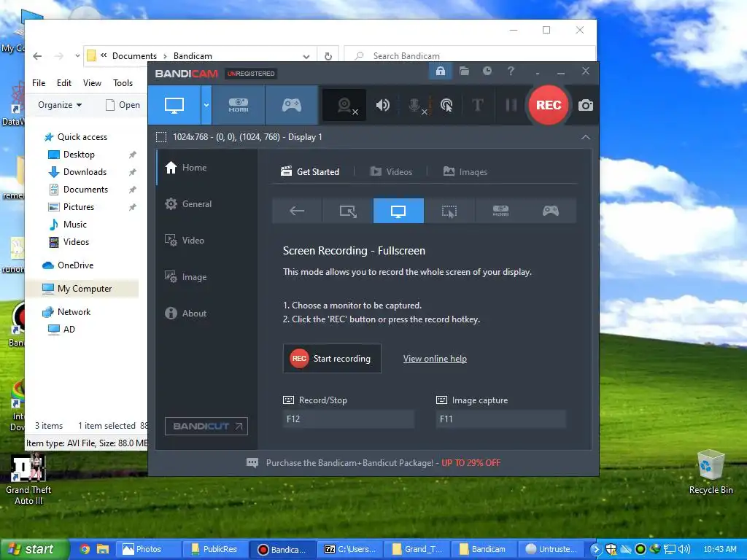Click the BANDICUT button

[x=206, y=426]
